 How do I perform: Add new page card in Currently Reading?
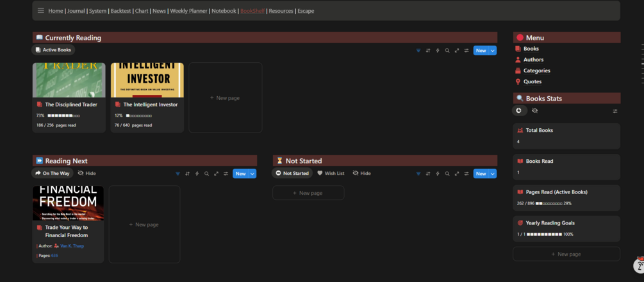pyautogui.click(x=226, y=98)
